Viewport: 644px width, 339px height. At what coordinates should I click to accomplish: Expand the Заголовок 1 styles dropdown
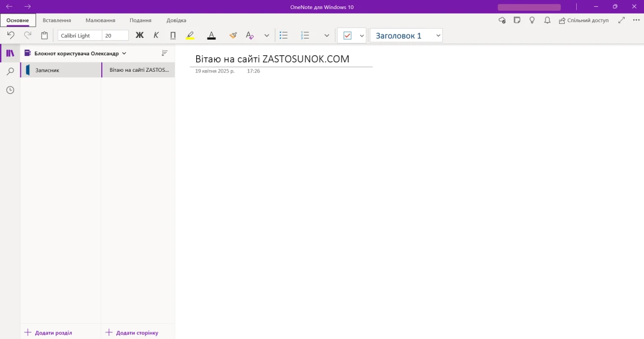point(438,36)
